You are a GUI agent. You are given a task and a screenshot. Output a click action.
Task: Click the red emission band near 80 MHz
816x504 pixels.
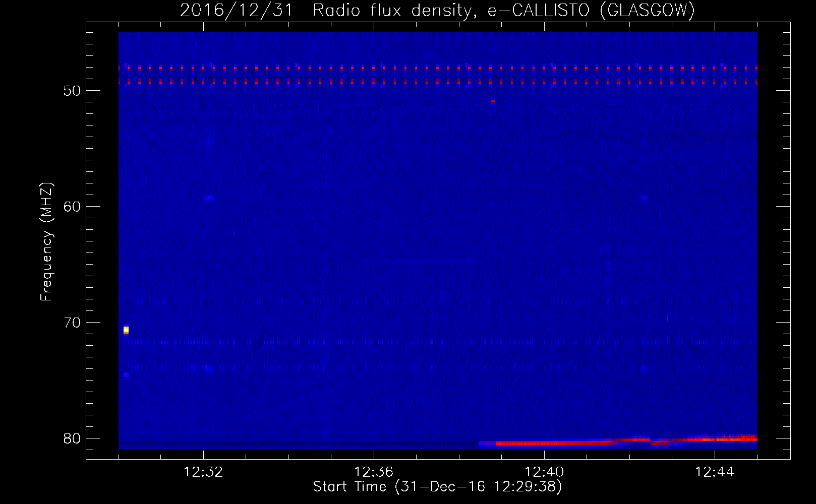pyautogui.click(x=618, y=442)
